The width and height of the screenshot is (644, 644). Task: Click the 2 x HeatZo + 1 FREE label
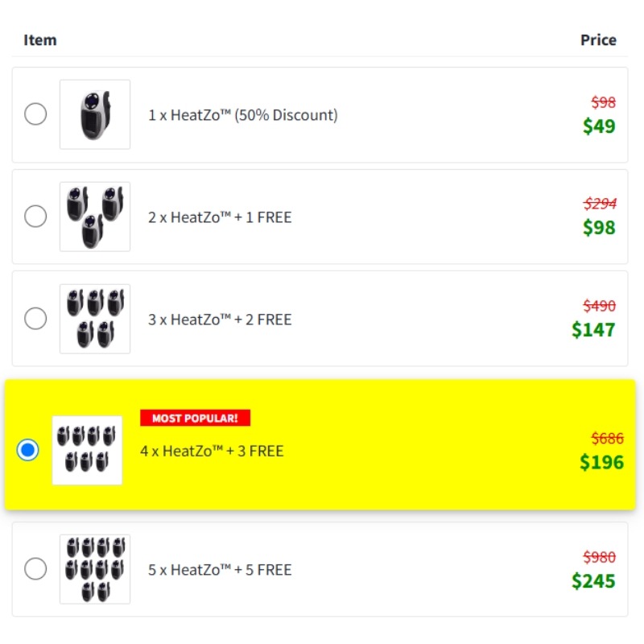pos(220,217)
